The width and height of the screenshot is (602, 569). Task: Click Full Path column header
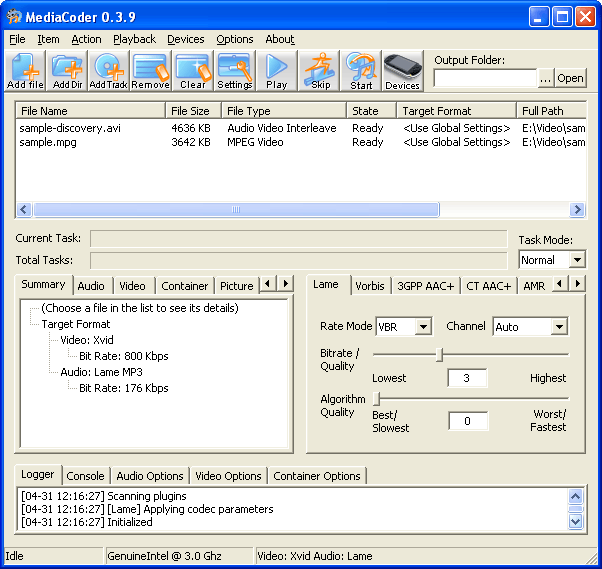click(551, 111)
